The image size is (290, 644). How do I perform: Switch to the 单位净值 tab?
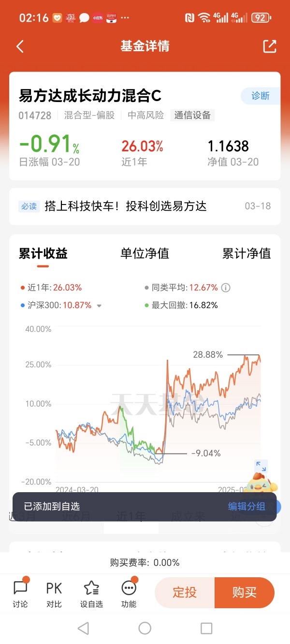pos(145,253)
